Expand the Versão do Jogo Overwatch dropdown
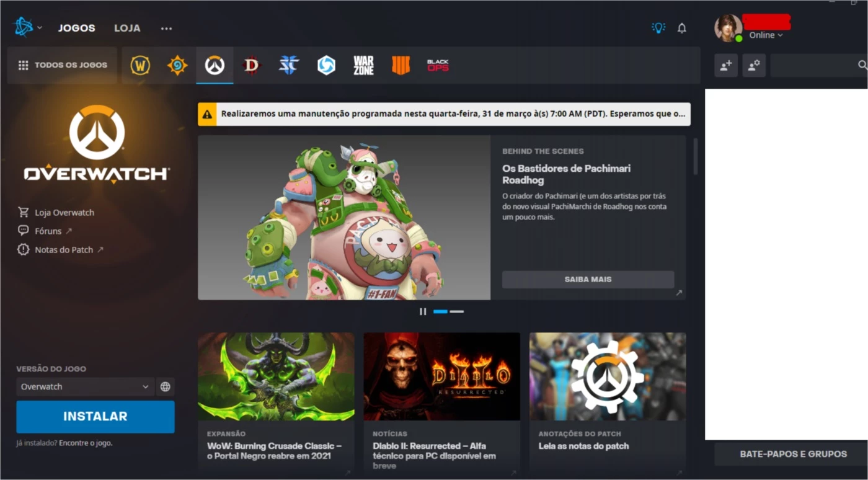Screen dimensions: 868x480 pos(85,386)
